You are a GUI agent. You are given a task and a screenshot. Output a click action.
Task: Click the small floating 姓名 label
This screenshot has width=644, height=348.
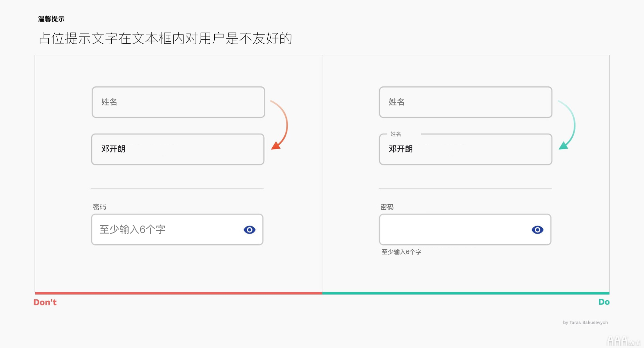[396, 134]
